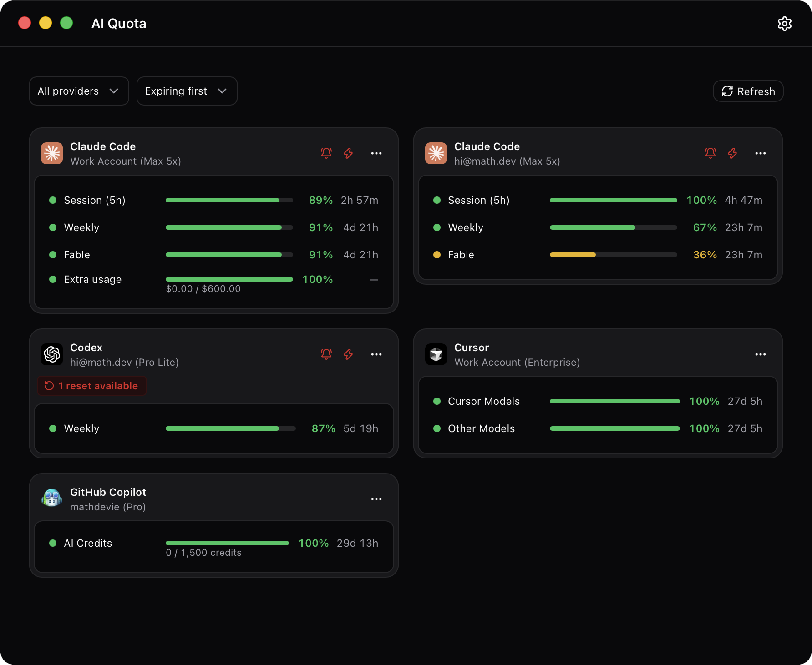Click the "89%" session percentage
The width and height of the screenshot is (812, 665).
point(321,200)
